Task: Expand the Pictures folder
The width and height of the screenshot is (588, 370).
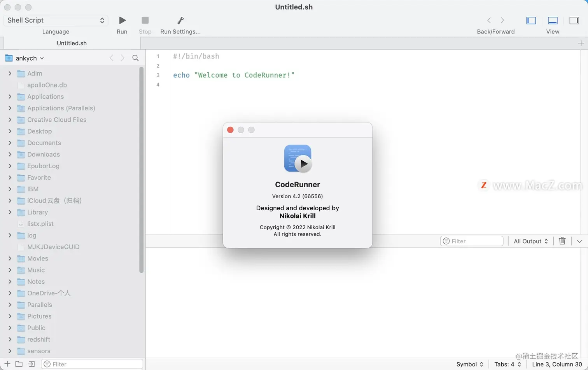Action: tap(10, 316)
